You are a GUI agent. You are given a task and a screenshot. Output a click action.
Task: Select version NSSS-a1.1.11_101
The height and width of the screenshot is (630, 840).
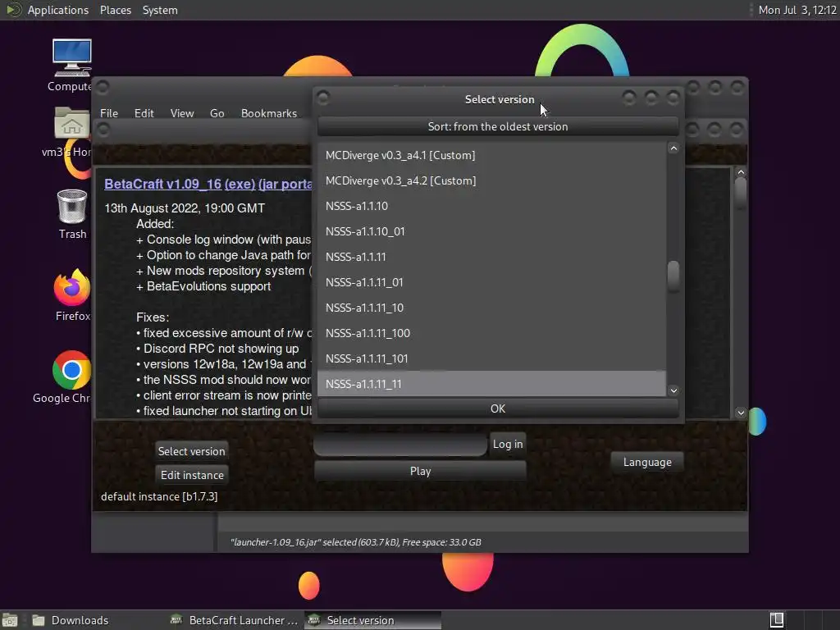click(491, 359)
